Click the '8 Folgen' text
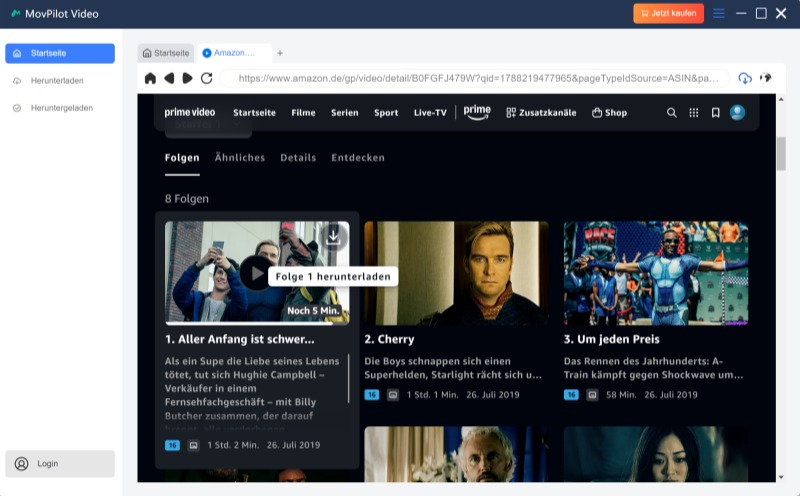The image size is (800, 496). click(186, 199)
